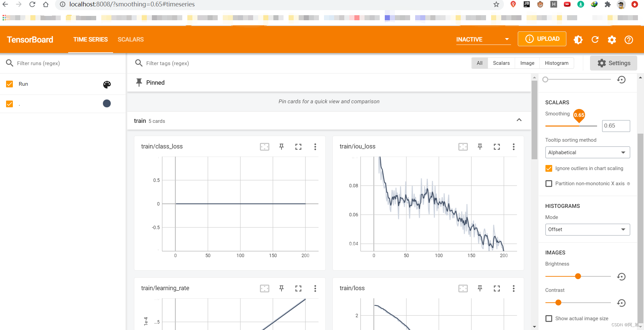
Task: Pin the train/iou_loss card
Action: click(x=480, y=147)
